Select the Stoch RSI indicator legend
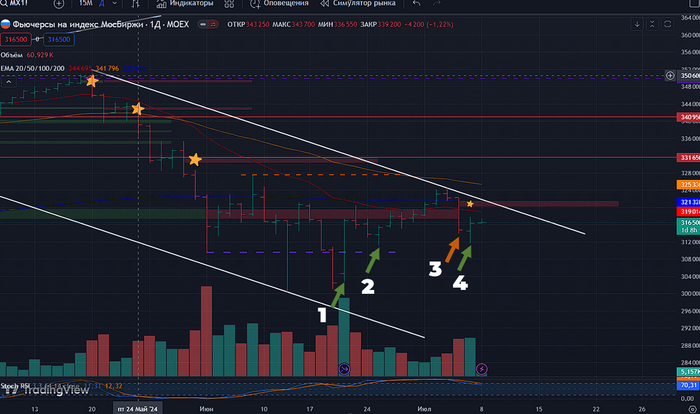 pos(15,386)
